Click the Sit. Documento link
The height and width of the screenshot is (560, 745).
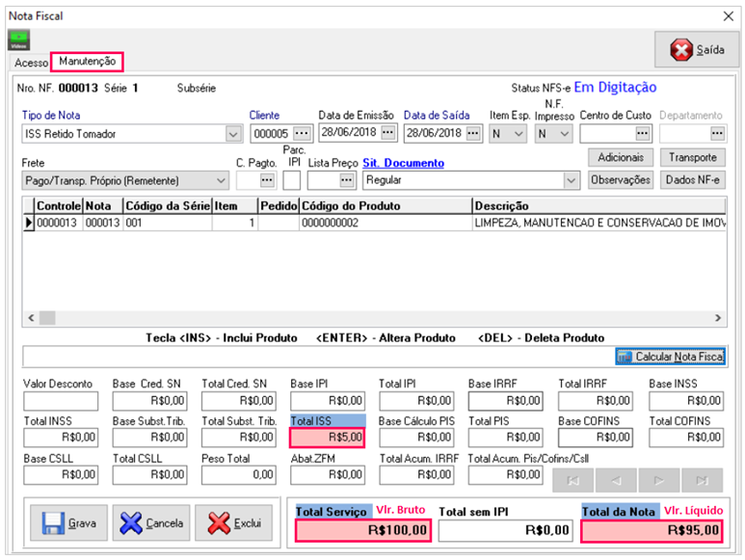[403, 163]
